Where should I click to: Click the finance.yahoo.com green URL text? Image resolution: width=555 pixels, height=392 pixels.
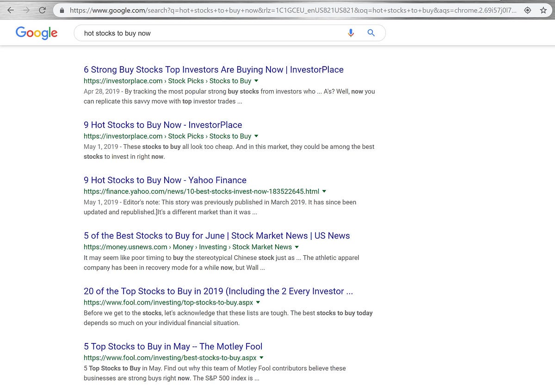pos(201,191)
